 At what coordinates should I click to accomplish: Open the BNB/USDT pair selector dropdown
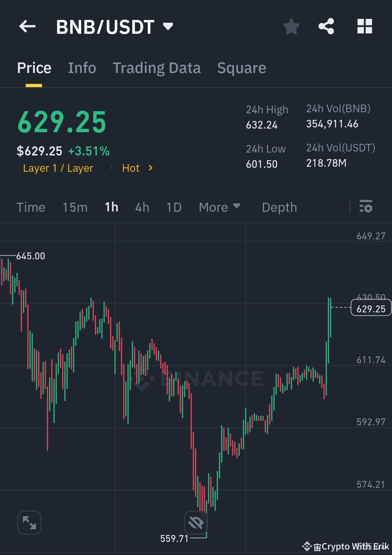(168, 26)
